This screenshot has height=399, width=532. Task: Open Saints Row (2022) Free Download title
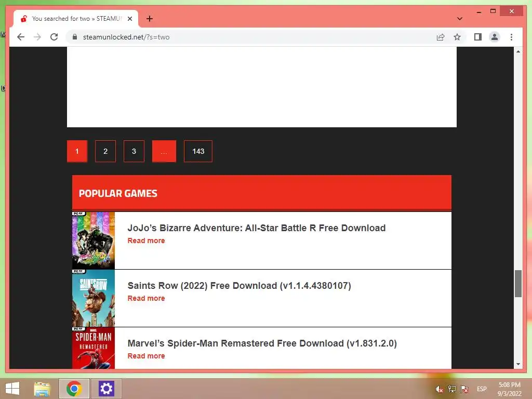click(239, 286)
